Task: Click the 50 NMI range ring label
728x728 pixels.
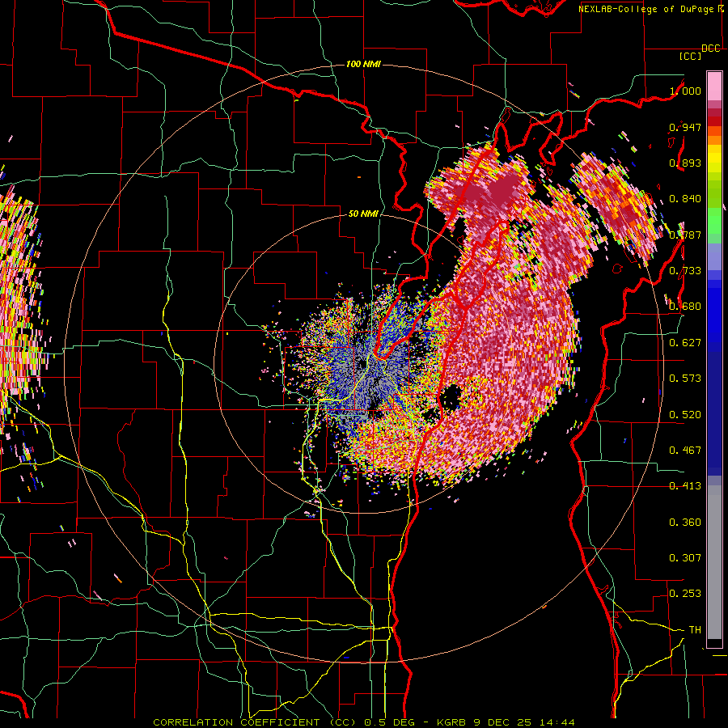Action: tap(363, 214)
